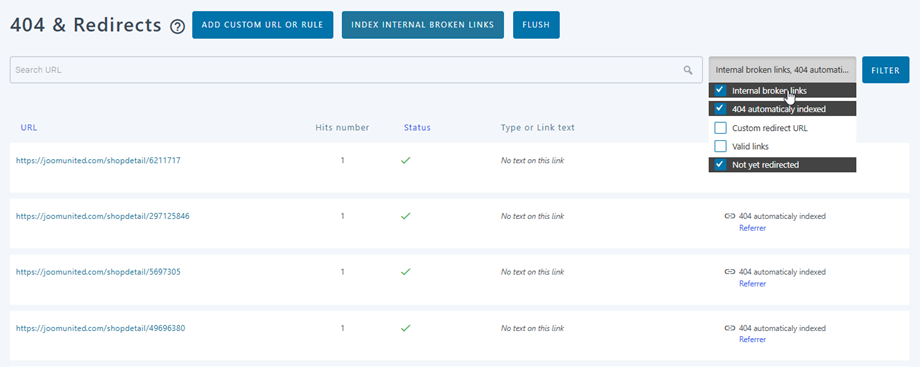Click the 404 & Redirects page title
This screenshot has width=920, height=367.
[86, 25]
